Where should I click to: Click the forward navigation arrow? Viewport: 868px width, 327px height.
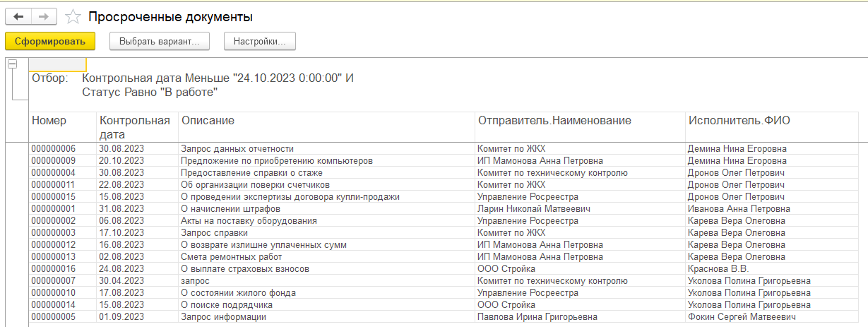pyautogui.click(x=43, y=16)
